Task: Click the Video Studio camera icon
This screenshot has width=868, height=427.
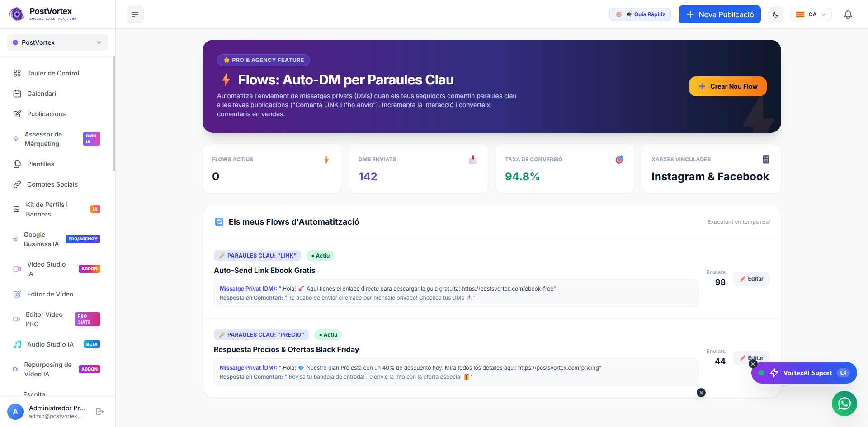Action: coord(17,269)
